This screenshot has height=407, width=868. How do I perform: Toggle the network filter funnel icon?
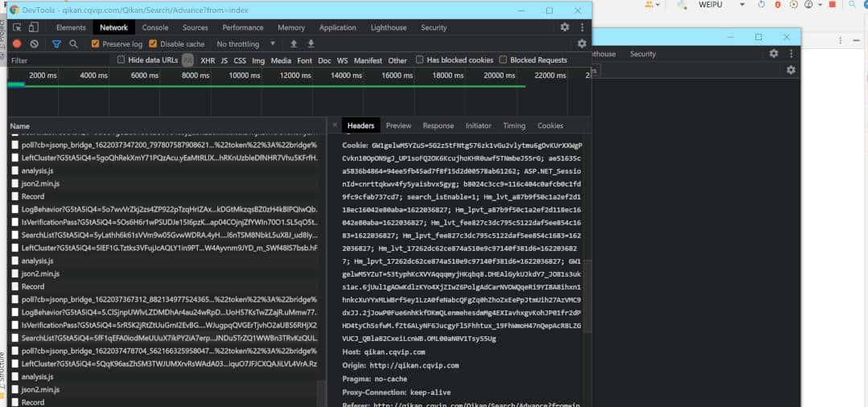pyautogui.click(x=56, y=44)
